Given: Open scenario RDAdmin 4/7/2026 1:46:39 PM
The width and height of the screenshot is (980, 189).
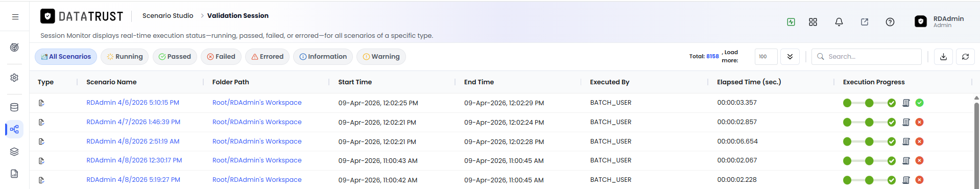Looking at the screenshot, I should coord(133,122).
